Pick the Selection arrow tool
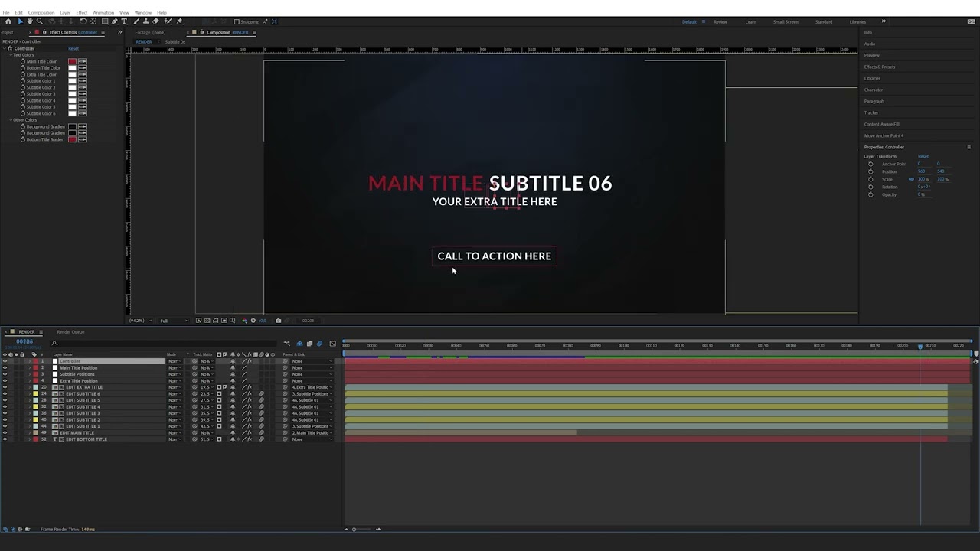Viewport: 980px width, 551px height. pos(20,21)
